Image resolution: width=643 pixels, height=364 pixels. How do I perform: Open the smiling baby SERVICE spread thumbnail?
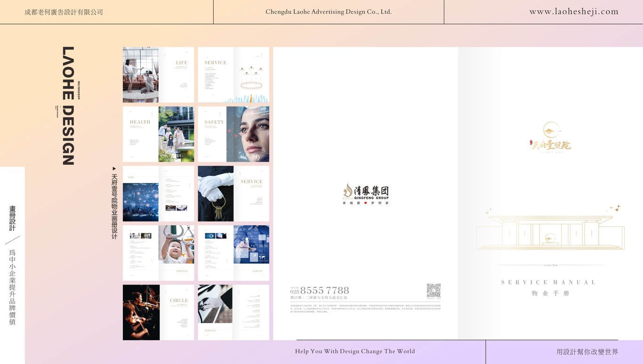(x=158, y=253)
